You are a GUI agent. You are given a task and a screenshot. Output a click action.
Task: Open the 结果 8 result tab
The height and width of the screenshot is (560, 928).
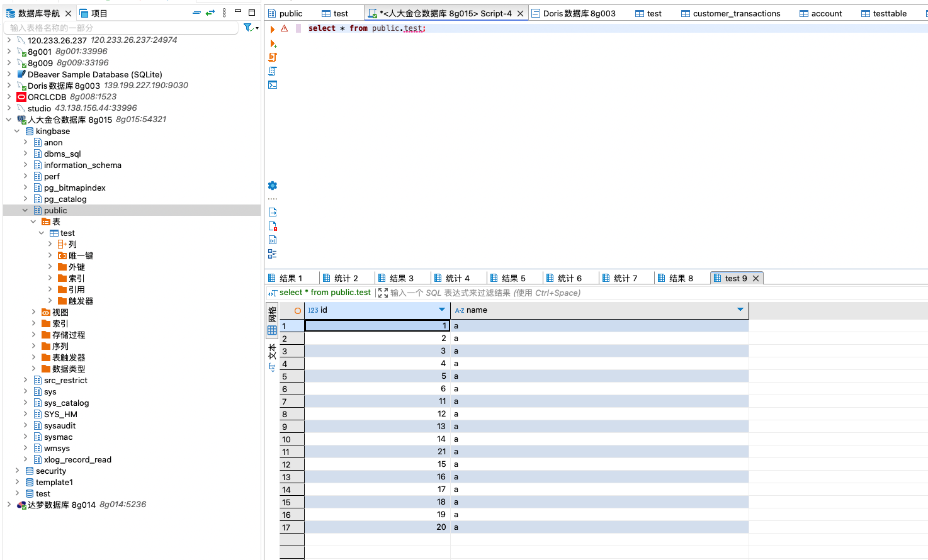tap(675, 278)
